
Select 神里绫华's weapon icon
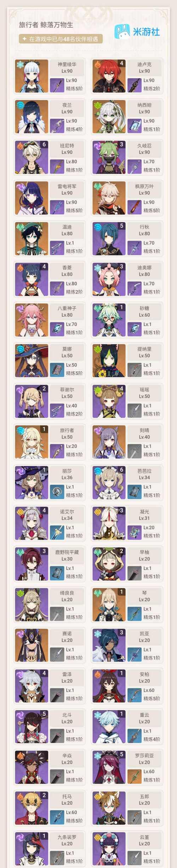pos(57,85)
